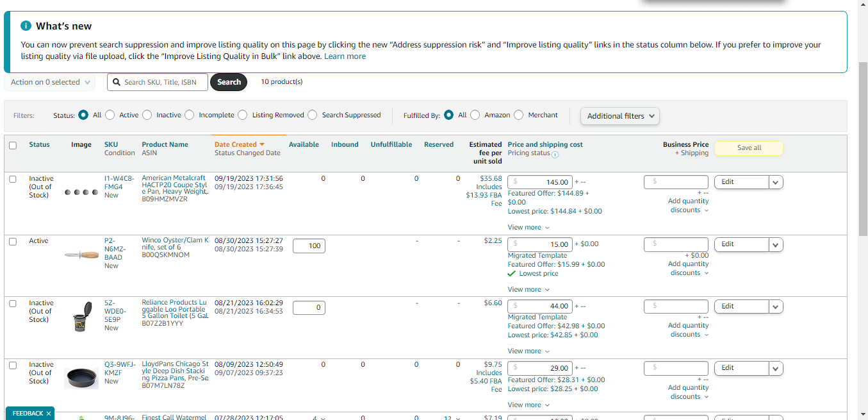This screenshot has width=868, height=420.
Task: Click the What's new info icon
Action: coord(26,26)
